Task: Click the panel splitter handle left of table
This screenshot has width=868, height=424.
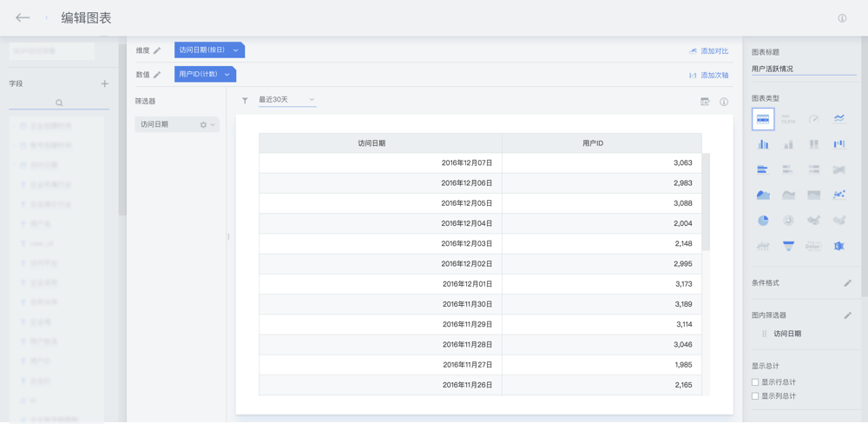Action: [x=228, y=236]
